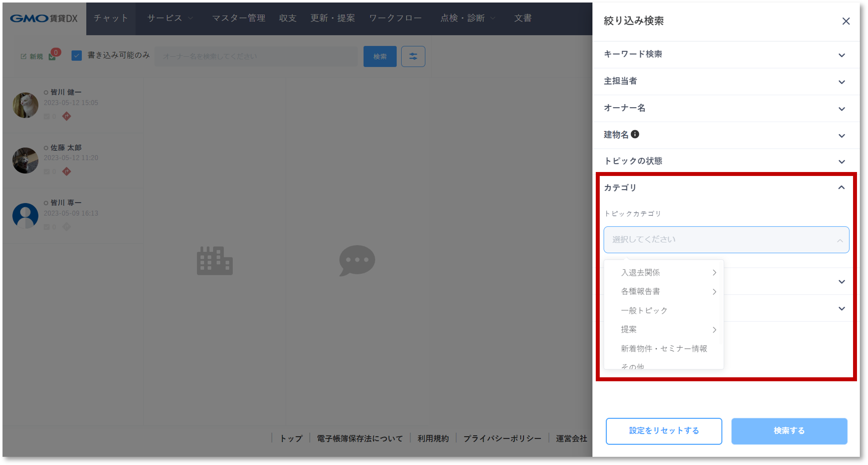The width and height of the screenshot is (868, 465).
Task: Toggle the 書き込み可能のみ checkbox
Action: [76, 56]
